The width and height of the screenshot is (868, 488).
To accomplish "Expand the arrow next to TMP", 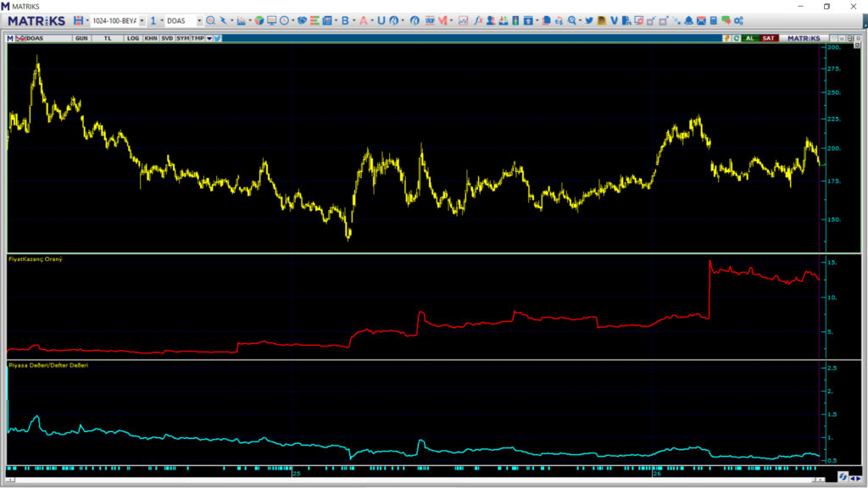I will tap(209, 38).
